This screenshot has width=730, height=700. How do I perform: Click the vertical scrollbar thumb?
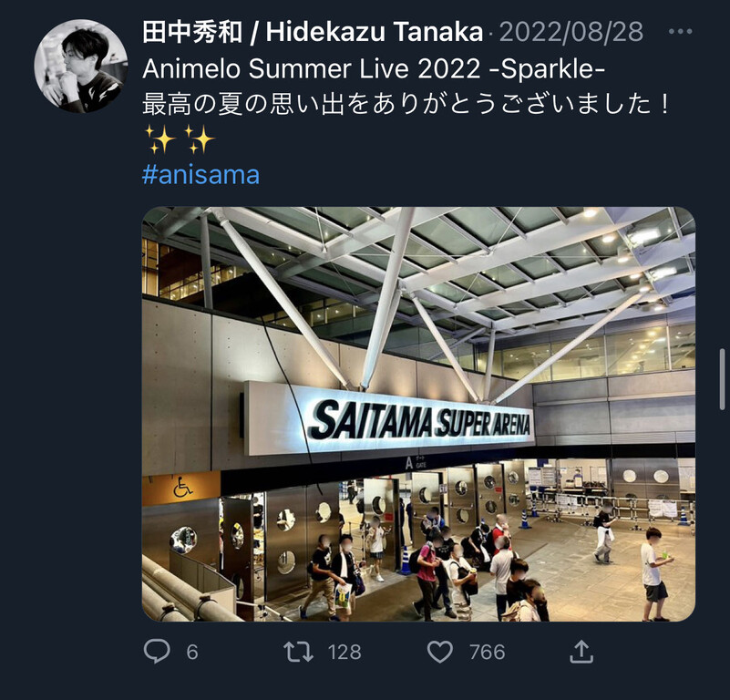pos(723,378)
